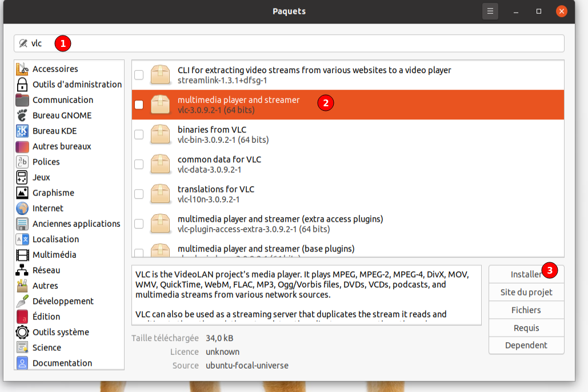Close the Paquets window
The height and width of the screenshot is (392, 588).
coord(561,11)
